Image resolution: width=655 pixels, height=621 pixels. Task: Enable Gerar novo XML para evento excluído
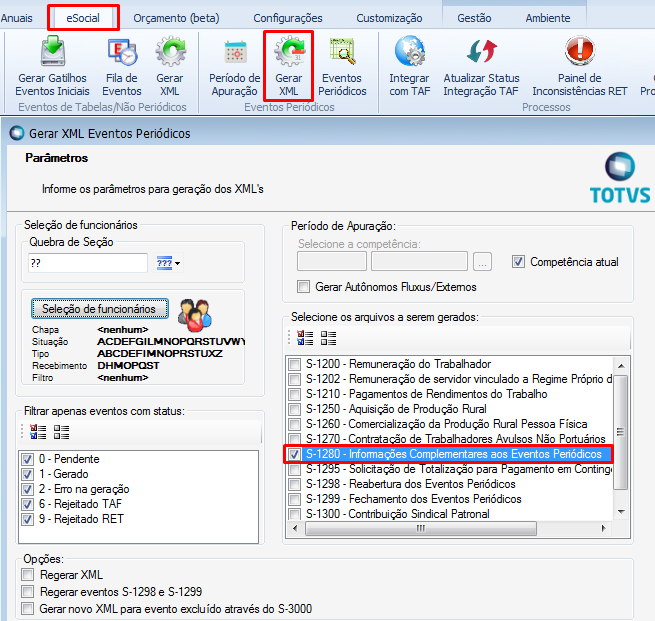pyautogui.click(x=28, y=608)
